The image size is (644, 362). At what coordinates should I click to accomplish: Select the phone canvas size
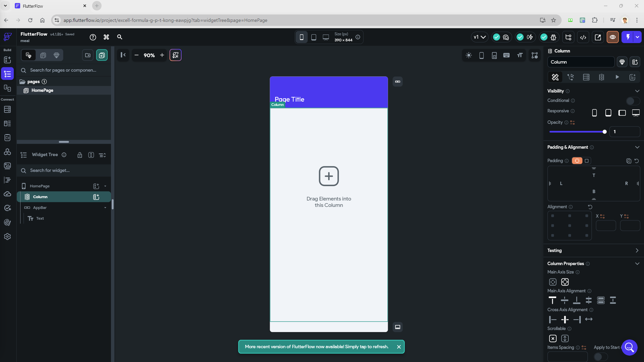point(302,37)
